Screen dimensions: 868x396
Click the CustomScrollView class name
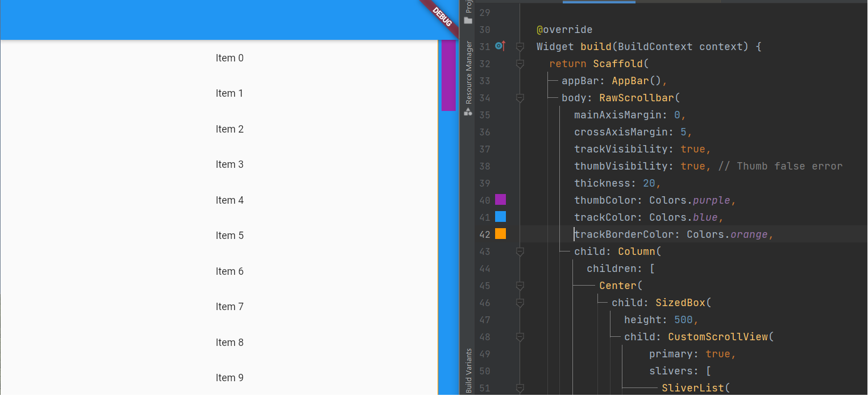coord(718,337)
